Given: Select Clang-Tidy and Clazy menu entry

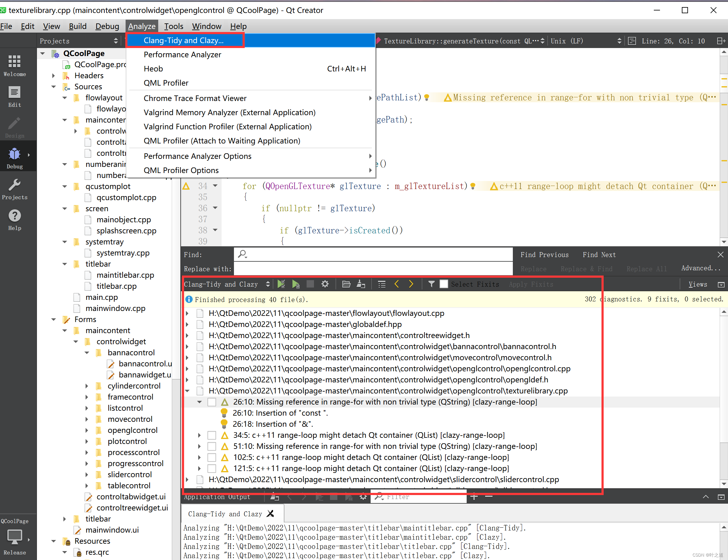Looking at the screenshot, I should pos(184,40).
